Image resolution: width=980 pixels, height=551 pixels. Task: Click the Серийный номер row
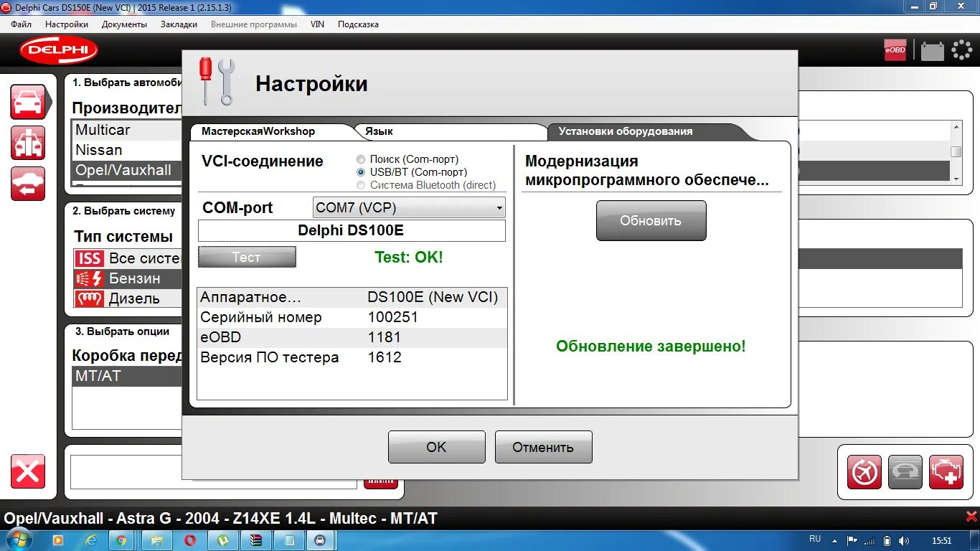[352, 317]
